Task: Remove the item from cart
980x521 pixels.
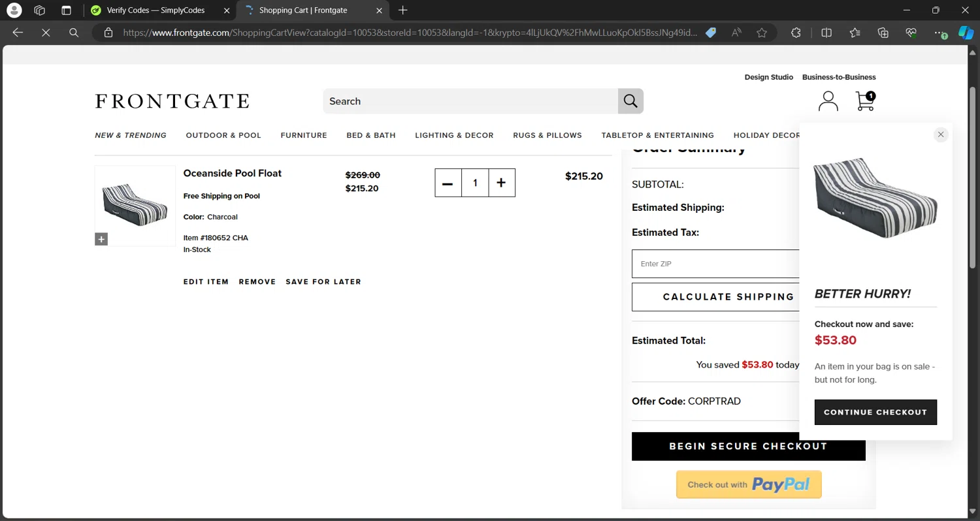Action: tap(257, 282)
